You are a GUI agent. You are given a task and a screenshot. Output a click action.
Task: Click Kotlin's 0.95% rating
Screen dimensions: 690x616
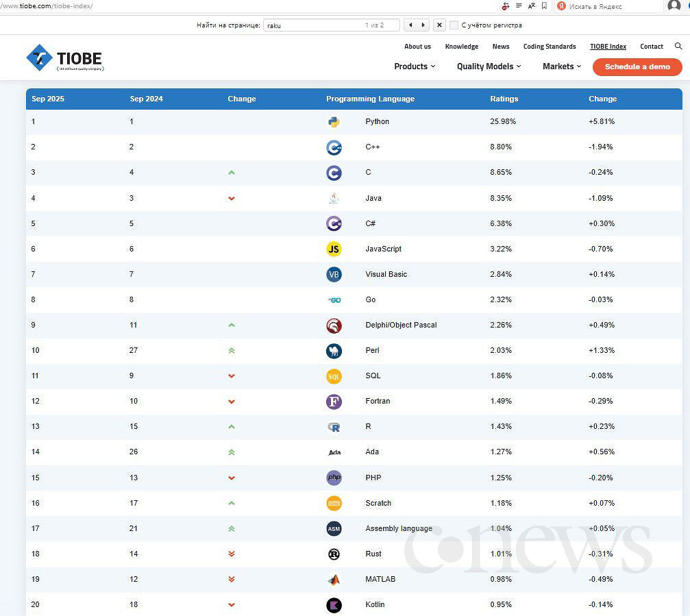[x=501, y=604]
